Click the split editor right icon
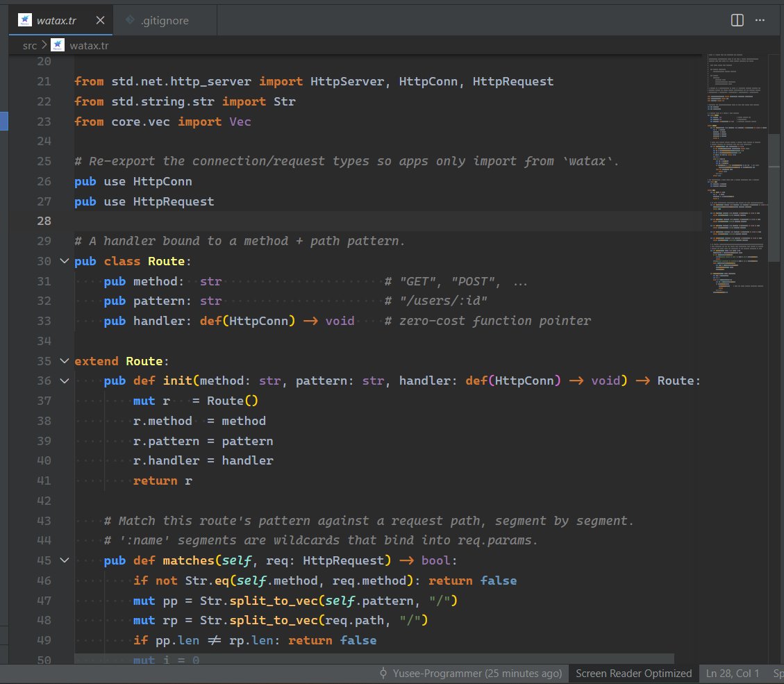 click(x=737, y=20)
